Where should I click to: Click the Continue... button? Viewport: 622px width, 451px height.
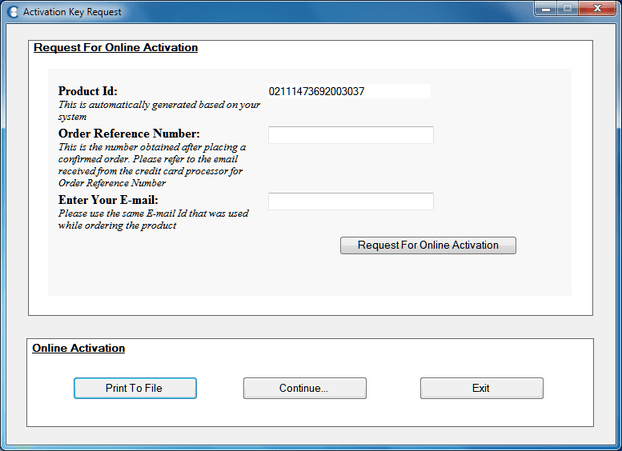click(305, 388)
